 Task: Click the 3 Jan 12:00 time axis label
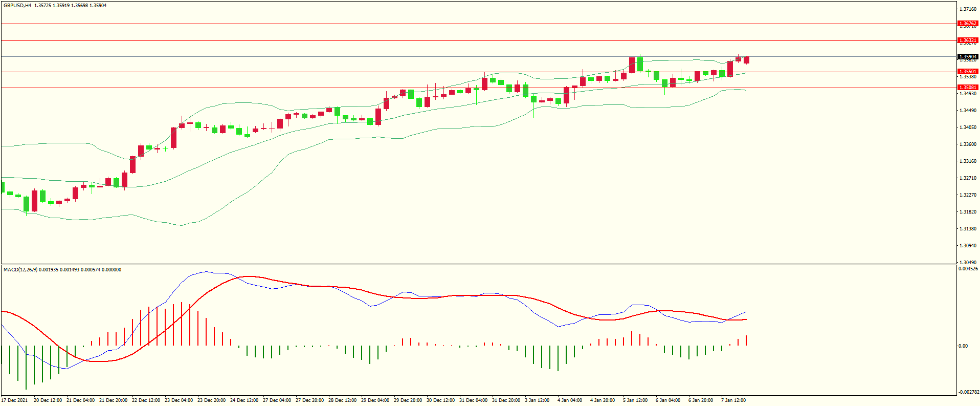(x=537, y=400)
